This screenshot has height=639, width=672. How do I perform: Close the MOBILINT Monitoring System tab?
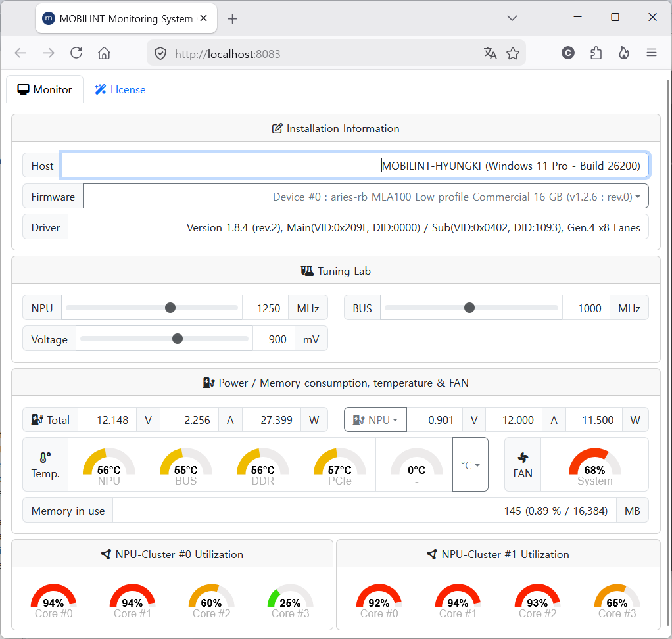204,18
